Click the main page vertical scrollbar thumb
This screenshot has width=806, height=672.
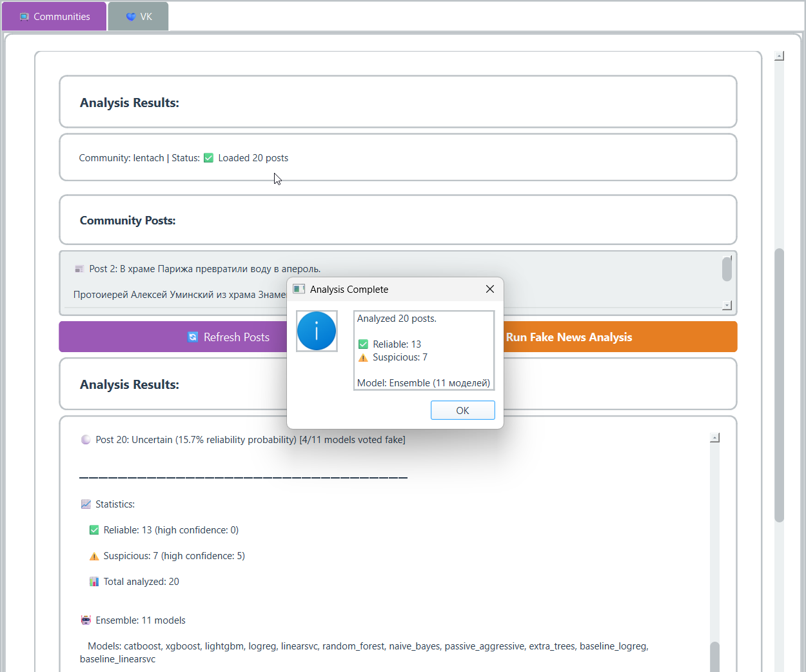tap(779, 385)
